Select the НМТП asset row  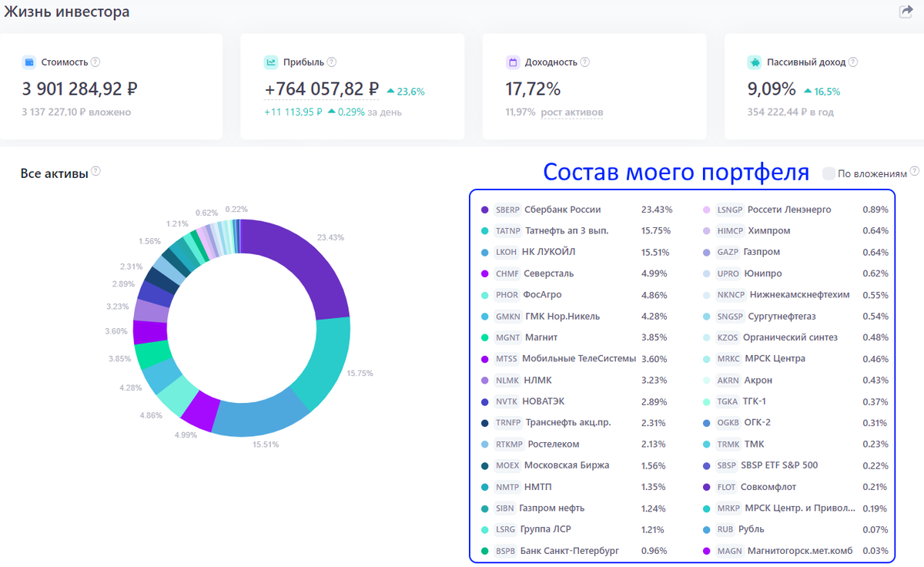(576, 487)
